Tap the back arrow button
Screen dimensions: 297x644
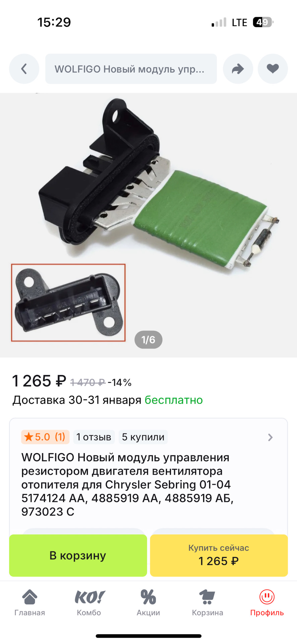(x=24, y=69)
